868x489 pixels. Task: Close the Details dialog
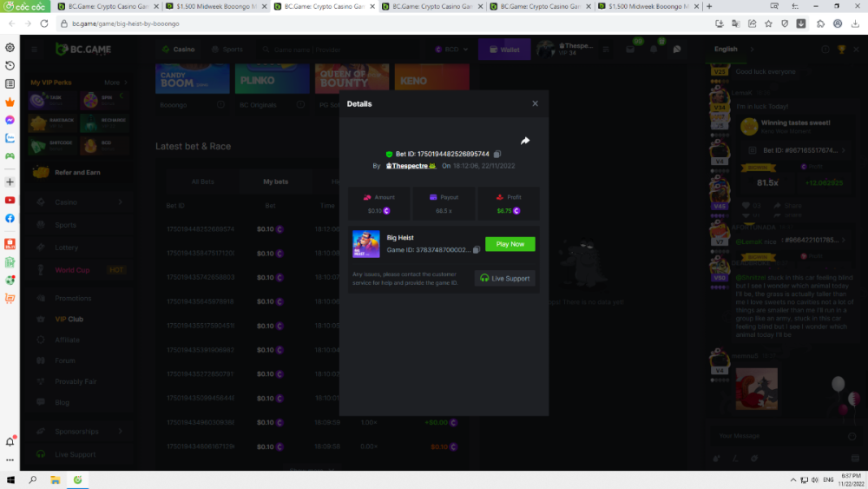(535, 103)
